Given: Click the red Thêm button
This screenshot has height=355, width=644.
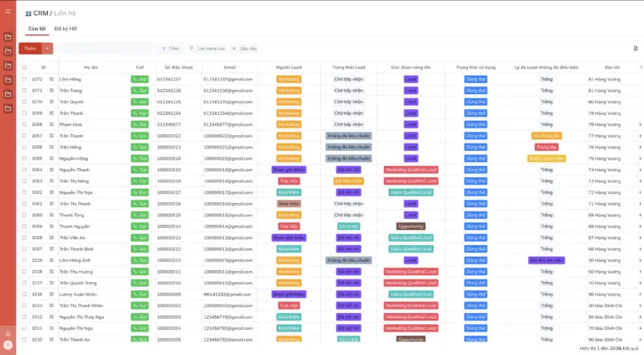Looking at the screenshot, I should pos(30,49).
